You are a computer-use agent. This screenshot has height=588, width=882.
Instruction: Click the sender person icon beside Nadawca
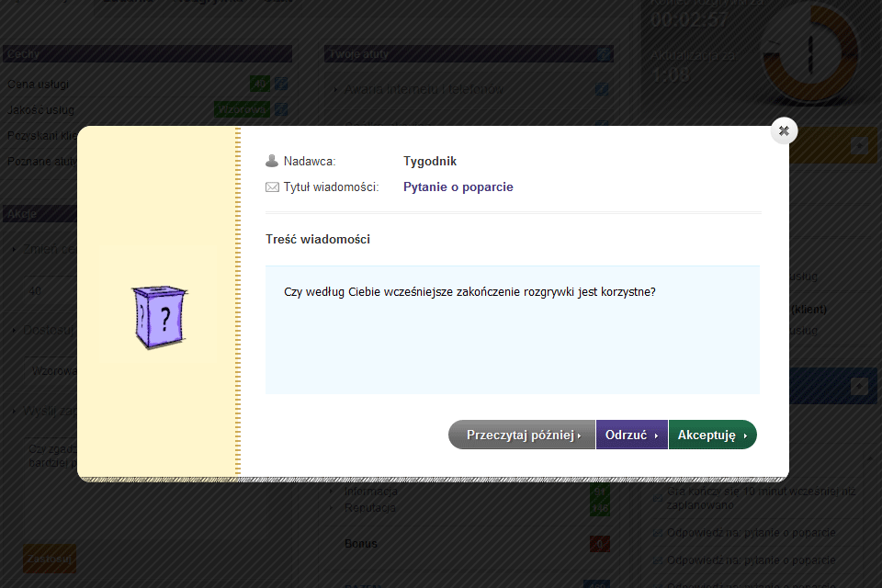(272, 161)
